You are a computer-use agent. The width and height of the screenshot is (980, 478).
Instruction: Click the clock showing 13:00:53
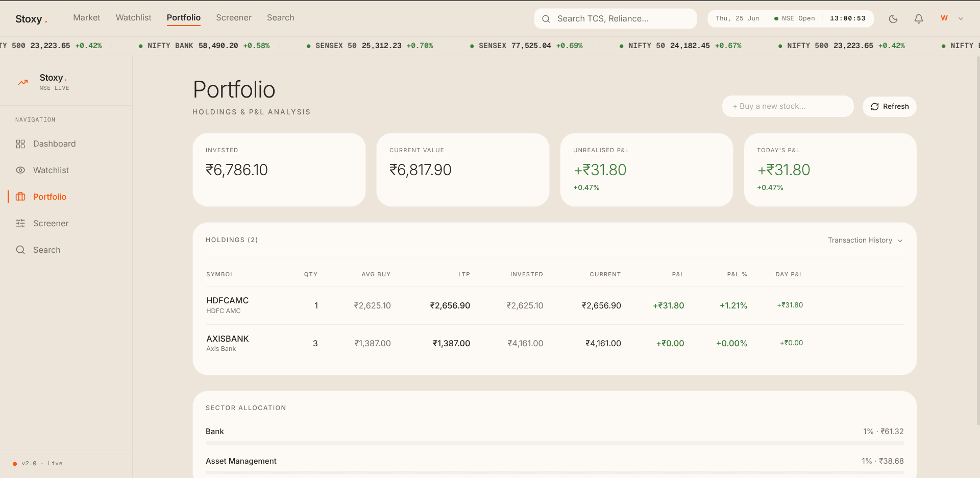click(848, 19)
